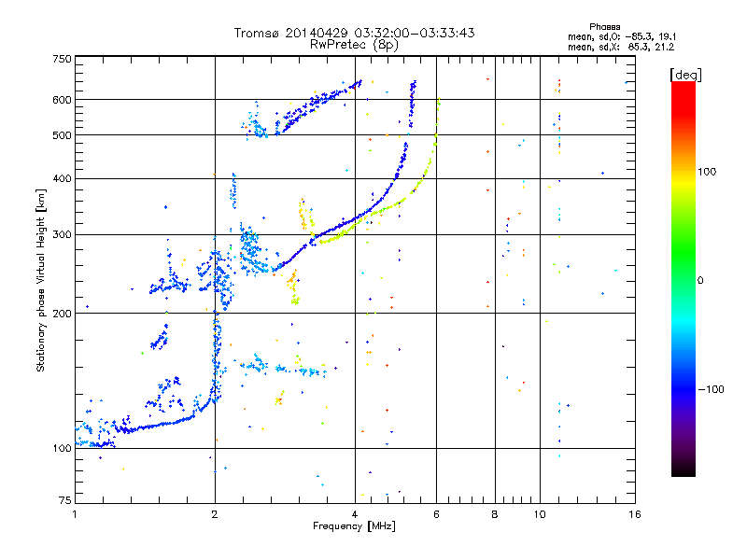Click the 'Frequency [MHz]' x-axis label
Image resolution: width=747 pixels, height=560 pixels.
[354, 526]
